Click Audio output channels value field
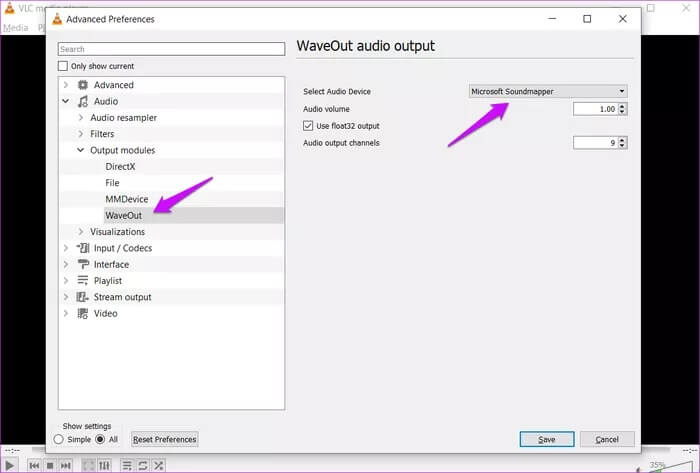This screenshot has width=700, height=473. pyautogui.click(x=596, y=143)
